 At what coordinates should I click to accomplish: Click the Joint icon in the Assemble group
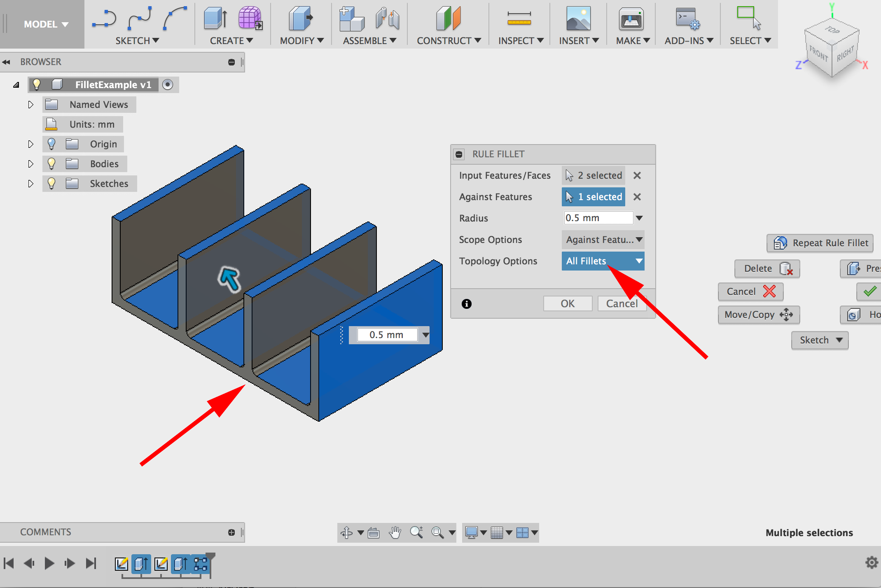pyautogui.click(x=388, y=19)
